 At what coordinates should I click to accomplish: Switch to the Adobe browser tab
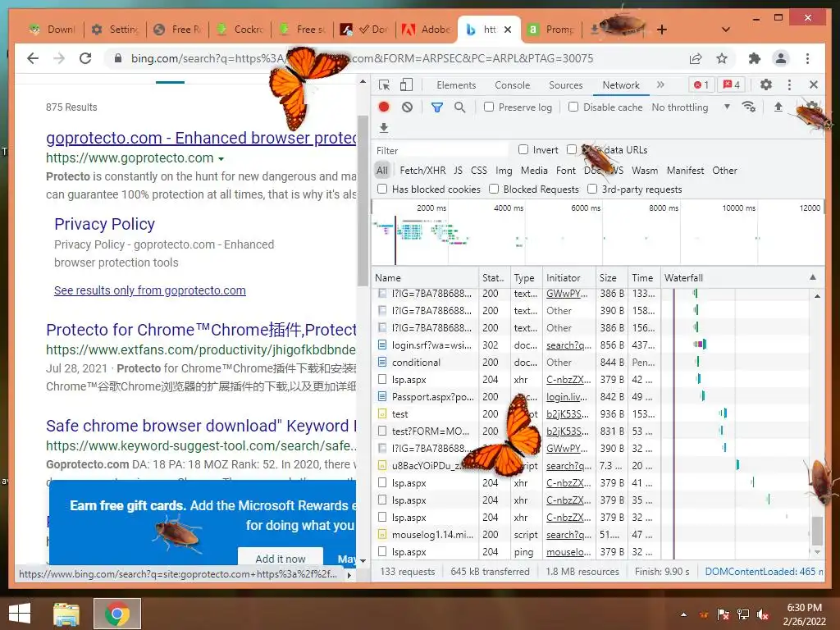(x=427, y=30)
